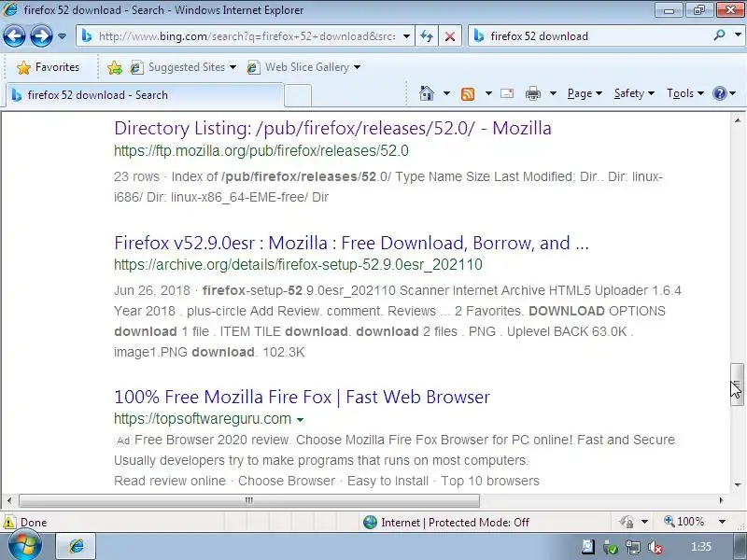Screen dimensions: 747x560
Task: Click the ftp.mozilla.org green URL
Action: pyautogui.click(x=261, y=151)
